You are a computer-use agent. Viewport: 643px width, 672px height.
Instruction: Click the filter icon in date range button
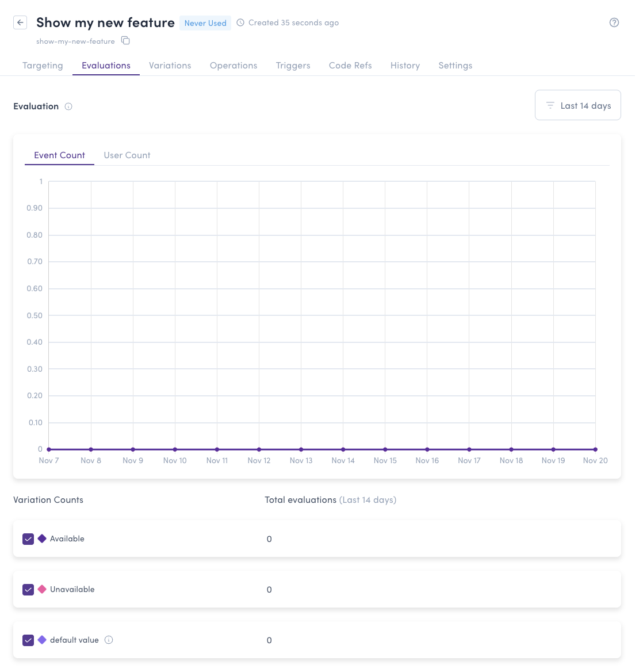550,105
